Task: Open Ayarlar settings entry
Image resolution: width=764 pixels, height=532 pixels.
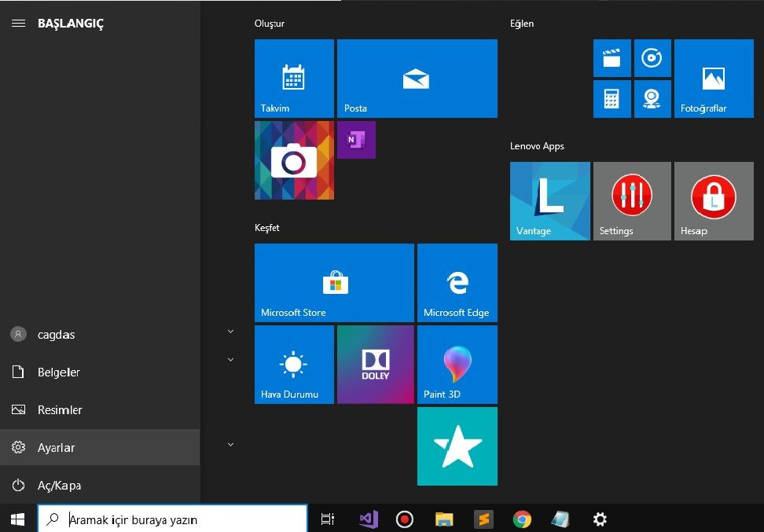Action: point(100,447)
